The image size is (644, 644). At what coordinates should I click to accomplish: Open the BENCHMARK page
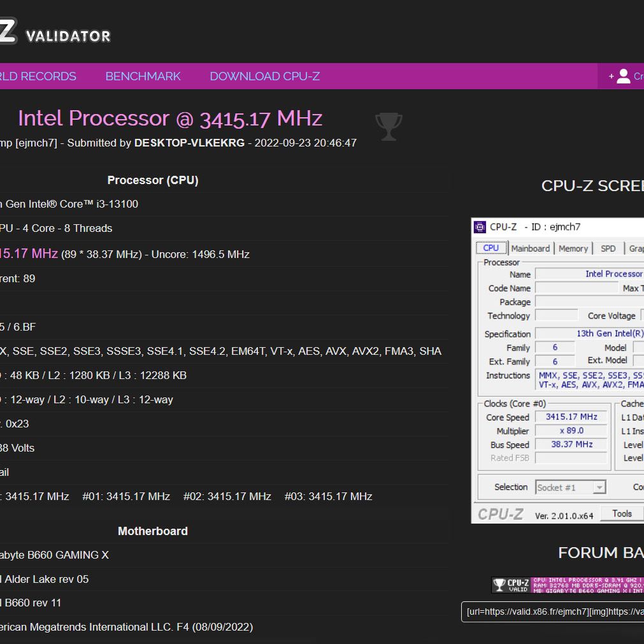(x=143, y=76)
